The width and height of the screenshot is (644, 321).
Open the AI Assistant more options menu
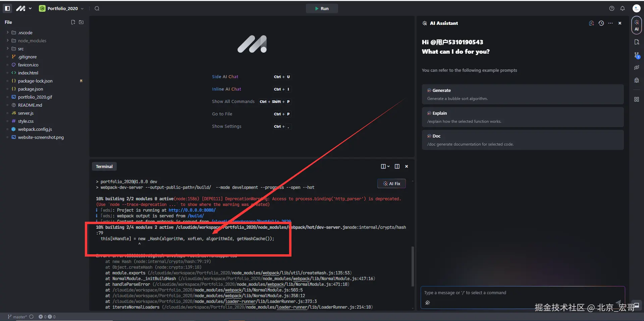[x=610, y=23]
